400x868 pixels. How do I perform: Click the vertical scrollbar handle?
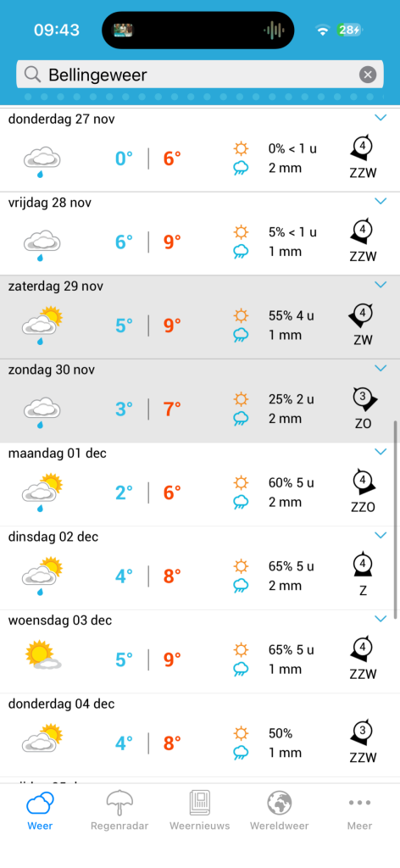tap(396, 520)
